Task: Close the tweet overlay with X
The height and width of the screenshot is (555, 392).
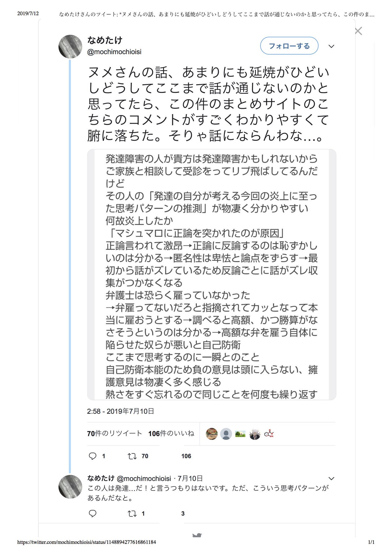Action: click(x=358, y=31)
